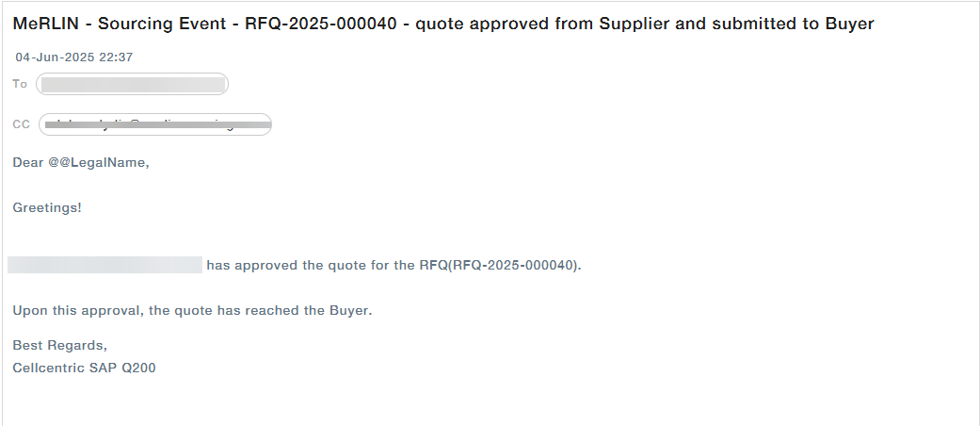Click the word "MeRLIN" in the subject

coord(44,25)
